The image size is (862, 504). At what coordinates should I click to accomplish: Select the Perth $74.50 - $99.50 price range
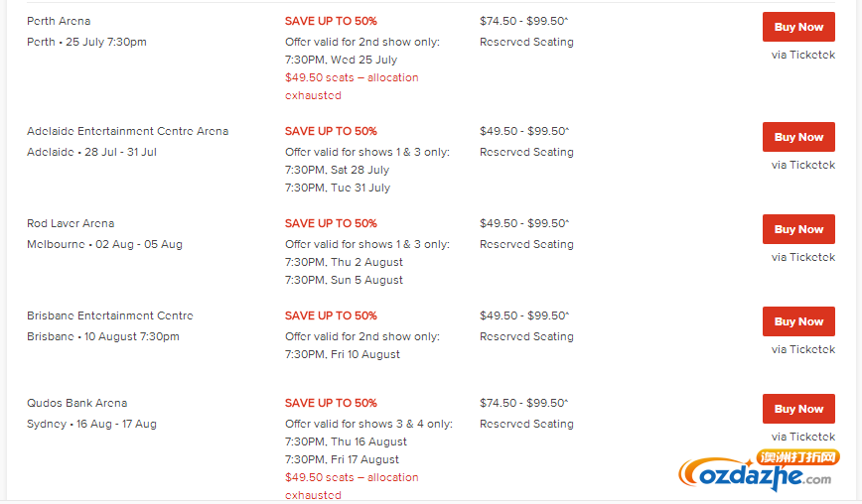524,21
